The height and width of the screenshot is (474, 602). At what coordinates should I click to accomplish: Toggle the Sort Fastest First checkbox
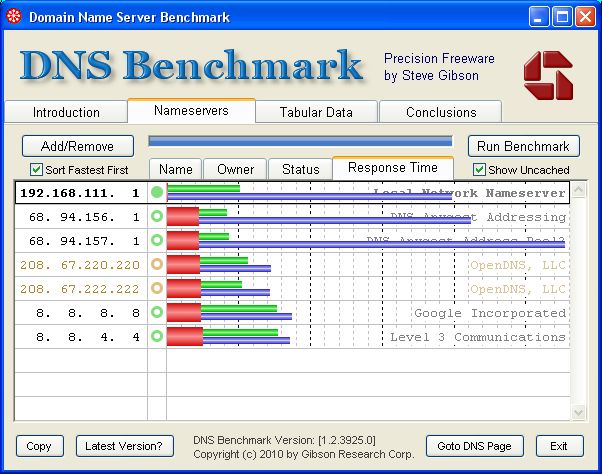tap(37, 170)
